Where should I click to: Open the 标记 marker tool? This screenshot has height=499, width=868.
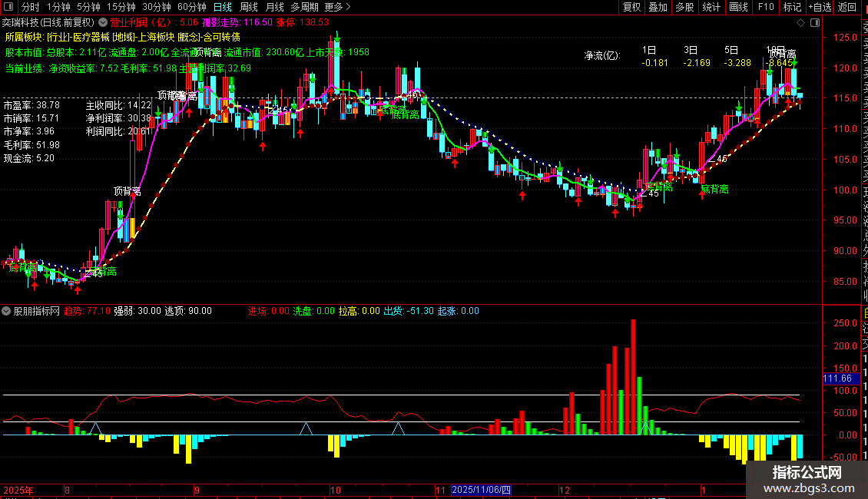point(792,7)
